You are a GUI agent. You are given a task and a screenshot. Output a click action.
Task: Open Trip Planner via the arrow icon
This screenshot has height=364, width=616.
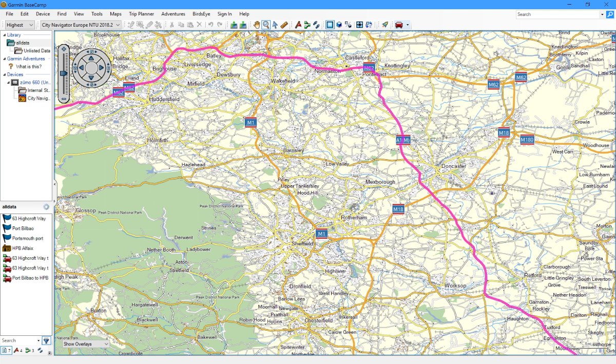click(x=384, y=25)
